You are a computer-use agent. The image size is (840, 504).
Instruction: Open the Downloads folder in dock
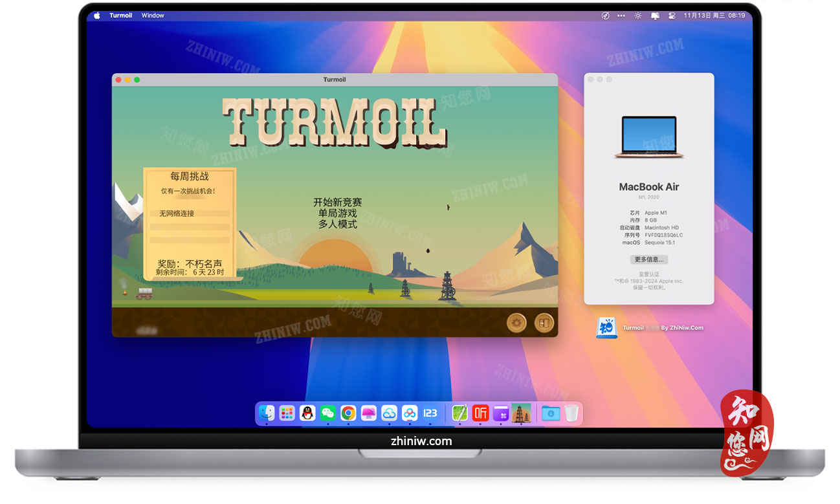coord(551,413)
